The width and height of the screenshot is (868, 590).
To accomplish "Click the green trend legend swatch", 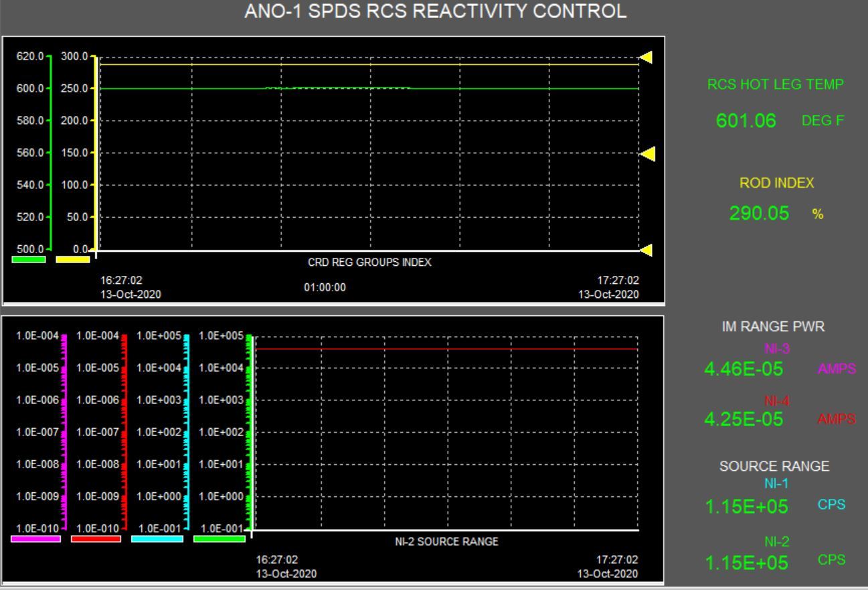I will point(29,260).
